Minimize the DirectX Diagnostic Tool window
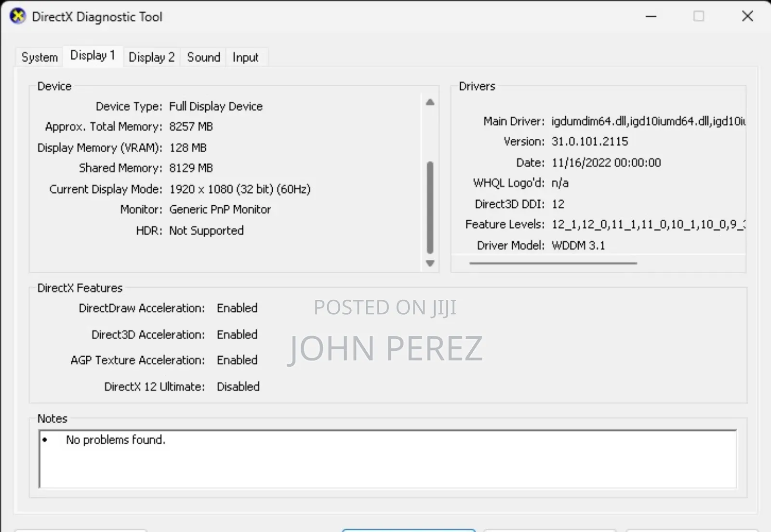 (x=651, y=16)
